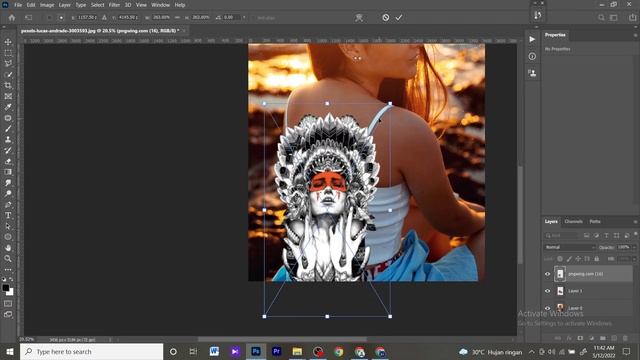Click the swap foreground/background colors arrow
Screen dimensions: 640x360
(11, 280)
